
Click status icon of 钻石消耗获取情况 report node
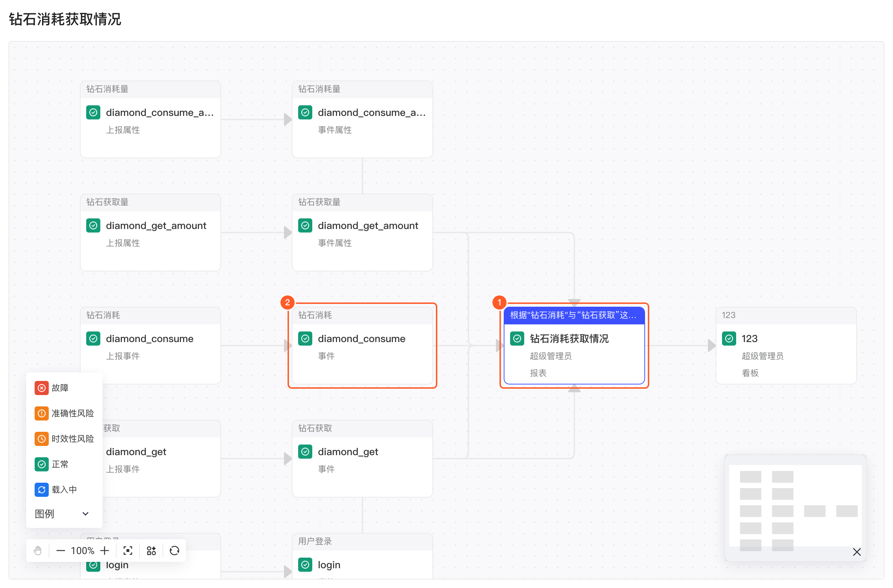coord(517,339)
